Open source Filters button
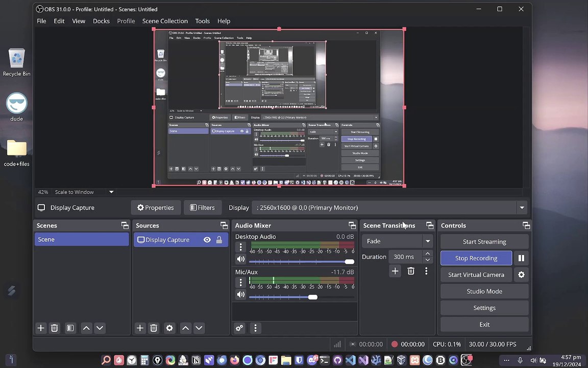Image resolution: width=588 pixels, height=368 pixels. click(x=202, y=208)
